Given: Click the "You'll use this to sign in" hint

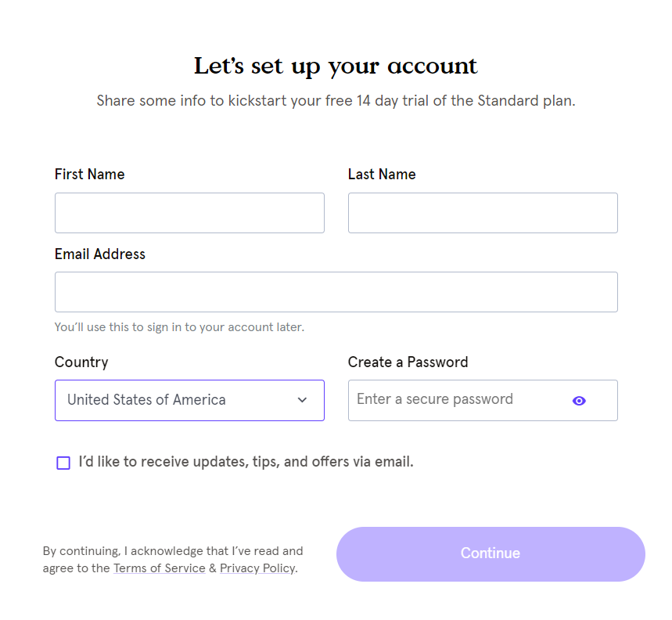Looking at the screenshot, I should click(179, 327).
